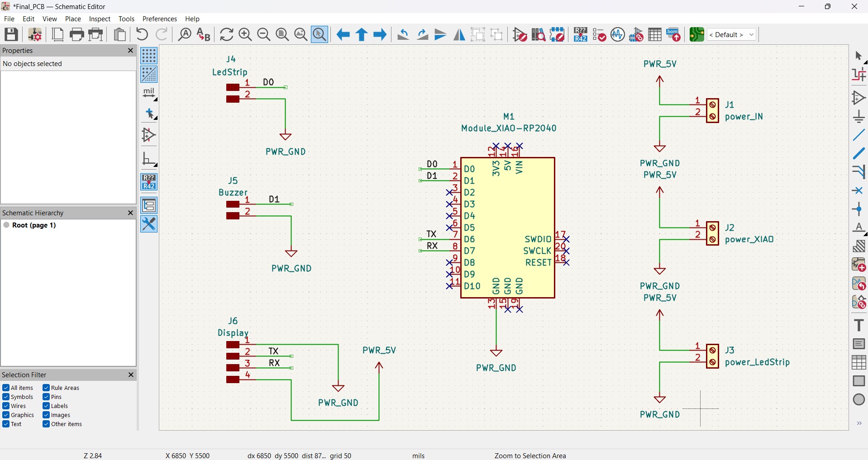The width and height of the screenshot is (868, 460).
Task: Open Symbol Fields Table
Action: coord(655,34)
